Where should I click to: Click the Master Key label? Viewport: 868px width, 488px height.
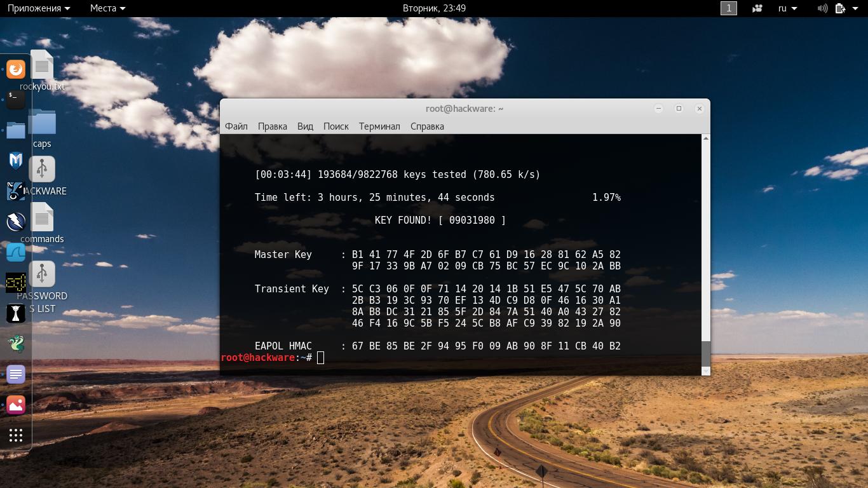[283, 255]
